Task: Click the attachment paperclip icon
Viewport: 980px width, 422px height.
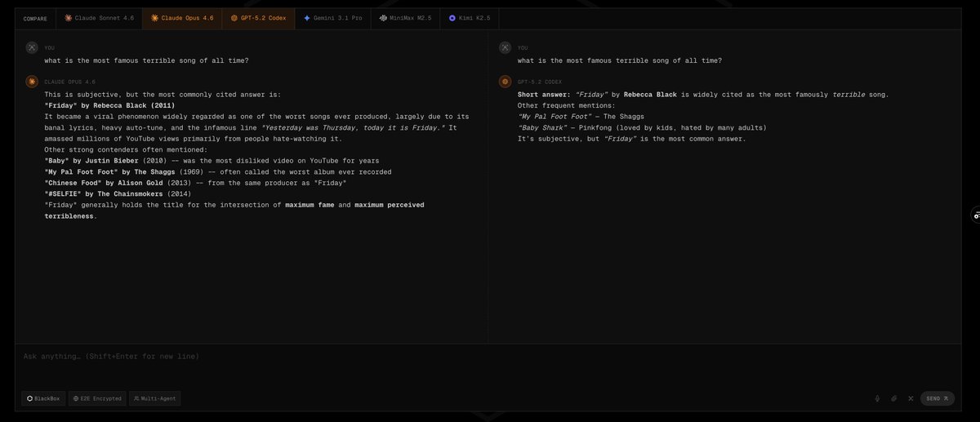Action: click(893, 398)
